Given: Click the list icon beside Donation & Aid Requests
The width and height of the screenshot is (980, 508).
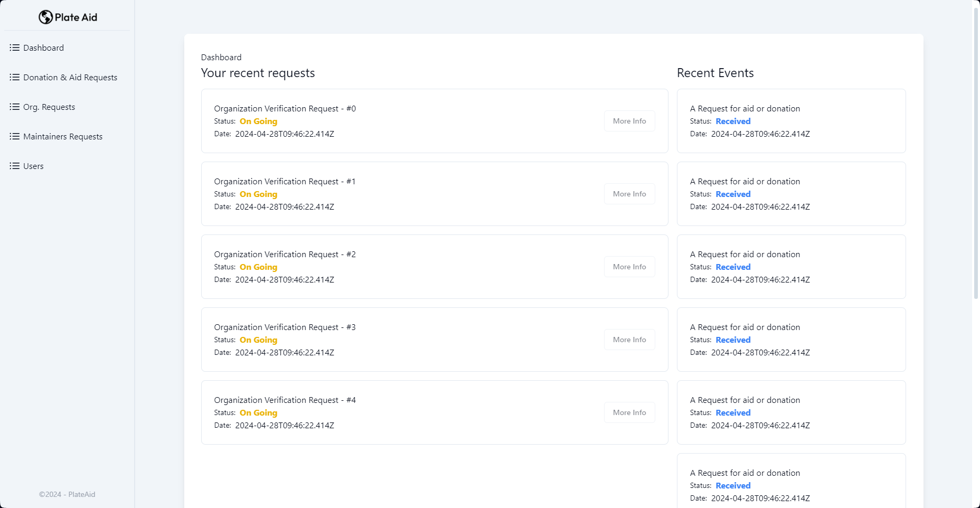Looking at the screenshot, I should (15, 77).
